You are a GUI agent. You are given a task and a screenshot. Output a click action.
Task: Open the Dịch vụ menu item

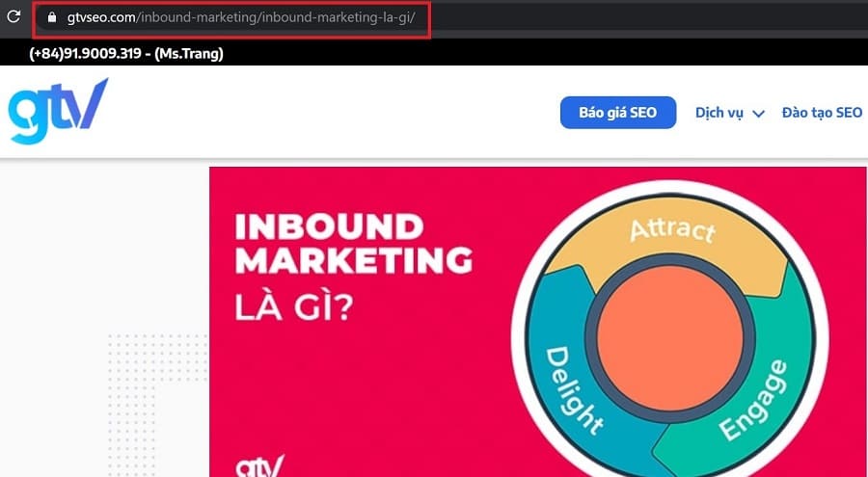click(719, 113)
